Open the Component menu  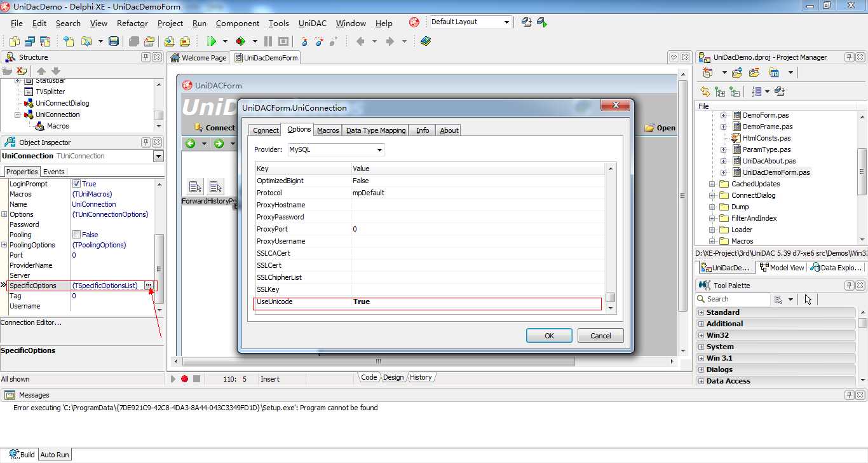(x=238, y=24)
